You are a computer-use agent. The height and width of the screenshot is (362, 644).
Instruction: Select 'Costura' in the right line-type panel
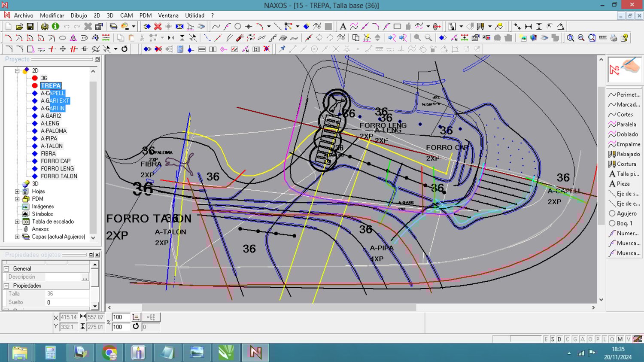626,164
